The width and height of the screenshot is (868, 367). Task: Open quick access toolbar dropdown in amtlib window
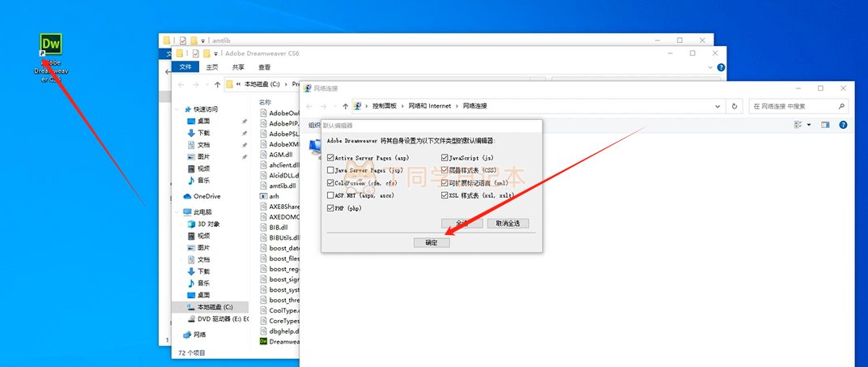point(202,41)
